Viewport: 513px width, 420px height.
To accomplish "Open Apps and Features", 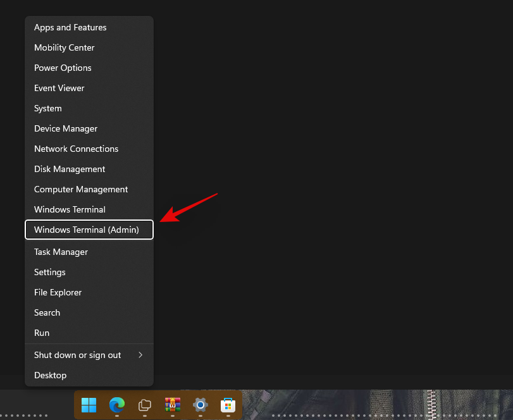I will 70,28.
